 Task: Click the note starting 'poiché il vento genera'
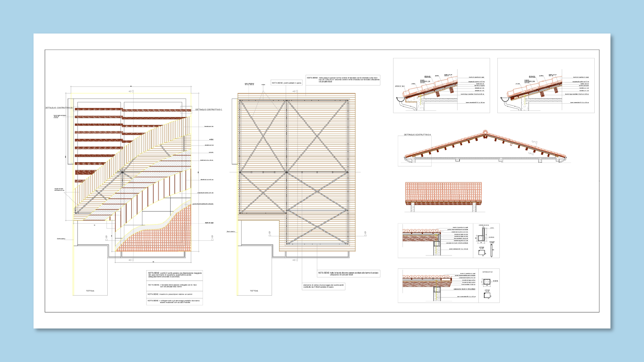point(175,275)
